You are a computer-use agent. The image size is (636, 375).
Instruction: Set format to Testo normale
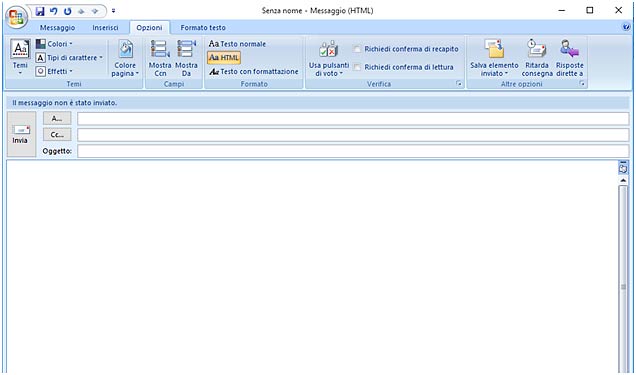pos(237,44)
